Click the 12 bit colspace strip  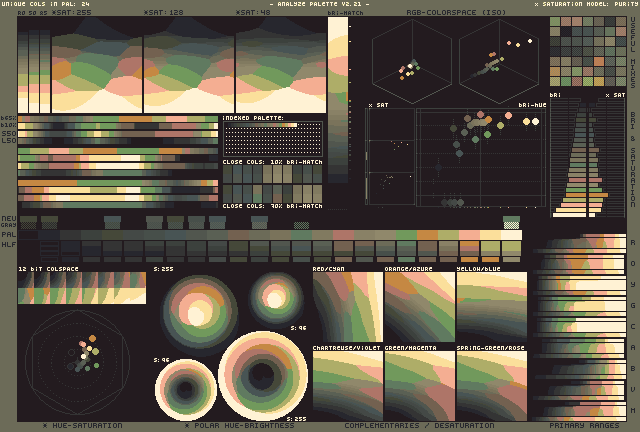[x=81, y=288]
